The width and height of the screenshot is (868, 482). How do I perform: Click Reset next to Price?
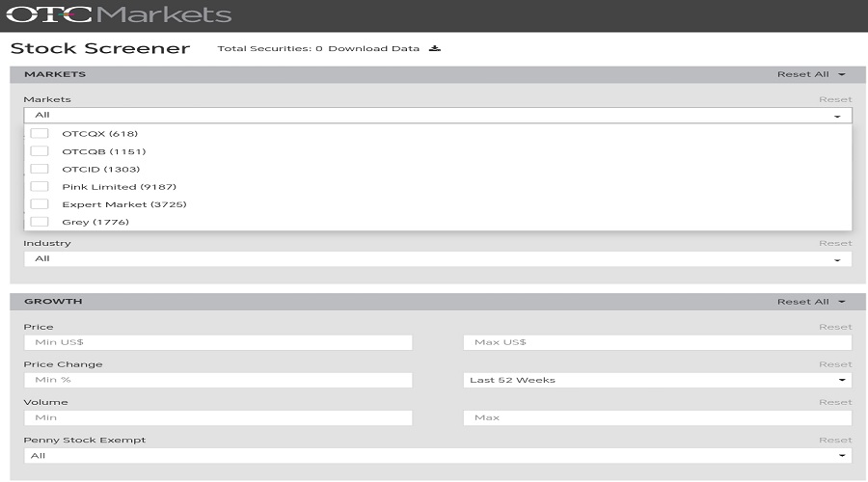(835, 327)
